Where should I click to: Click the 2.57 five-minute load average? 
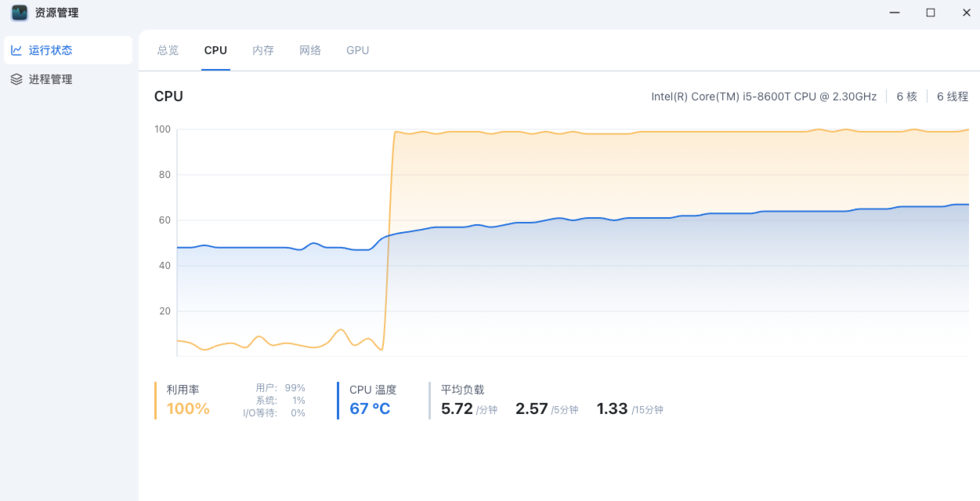(531, 408)
